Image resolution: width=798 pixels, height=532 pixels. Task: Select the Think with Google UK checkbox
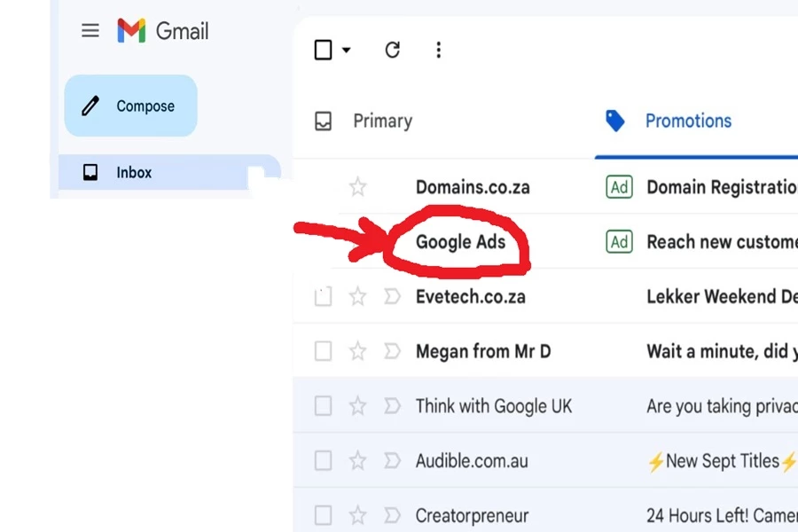pos(323,406)
